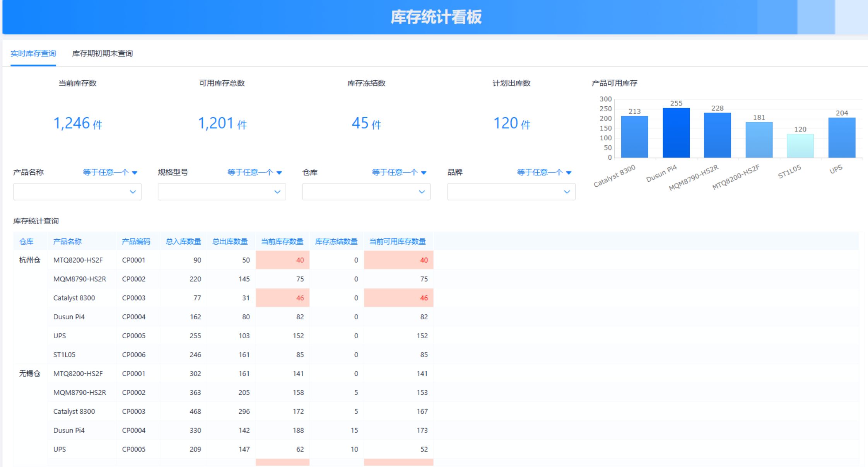Select 杭州仓 warehouse cell in table
Screen dimensions: 868x467
[x=30, y=260]
